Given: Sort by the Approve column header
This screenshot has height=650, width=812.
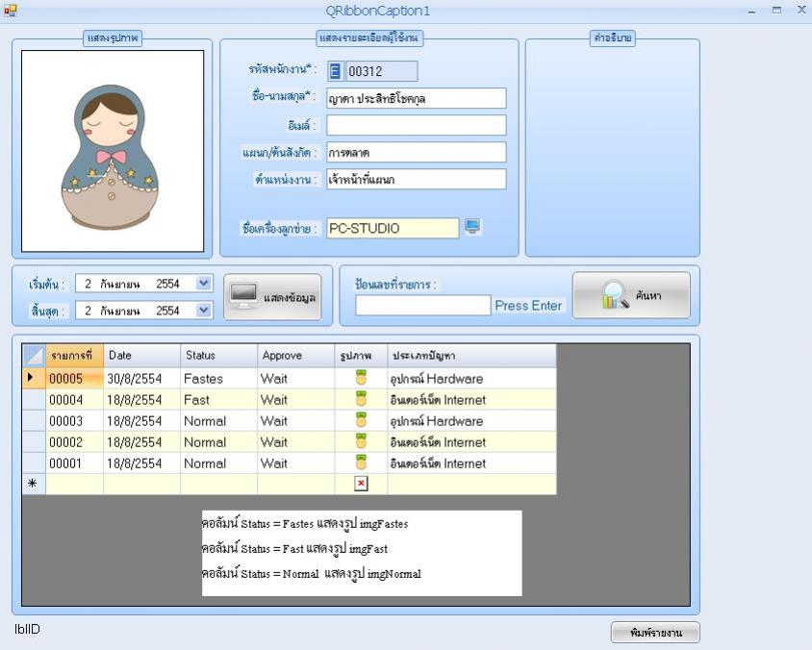Looking at the screenshot, I should tap(295, 356).
